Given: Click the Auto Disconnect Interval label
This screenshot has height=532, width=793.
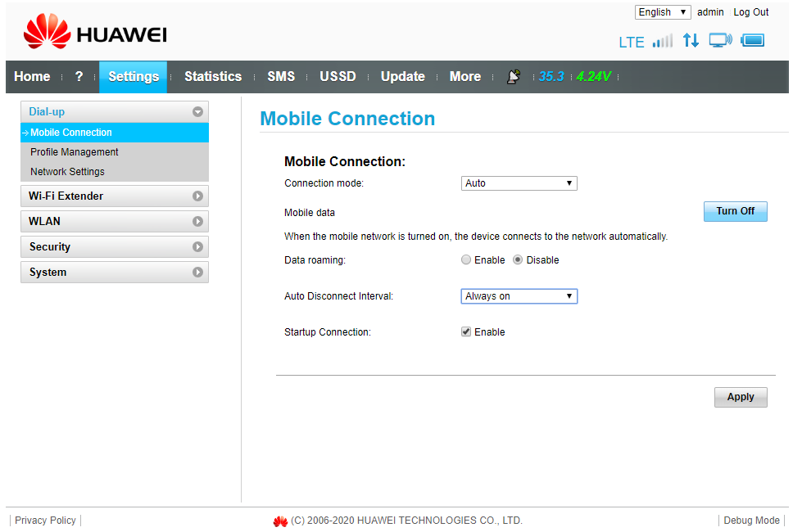Looking at the screenshot, I should pos(339,296).
